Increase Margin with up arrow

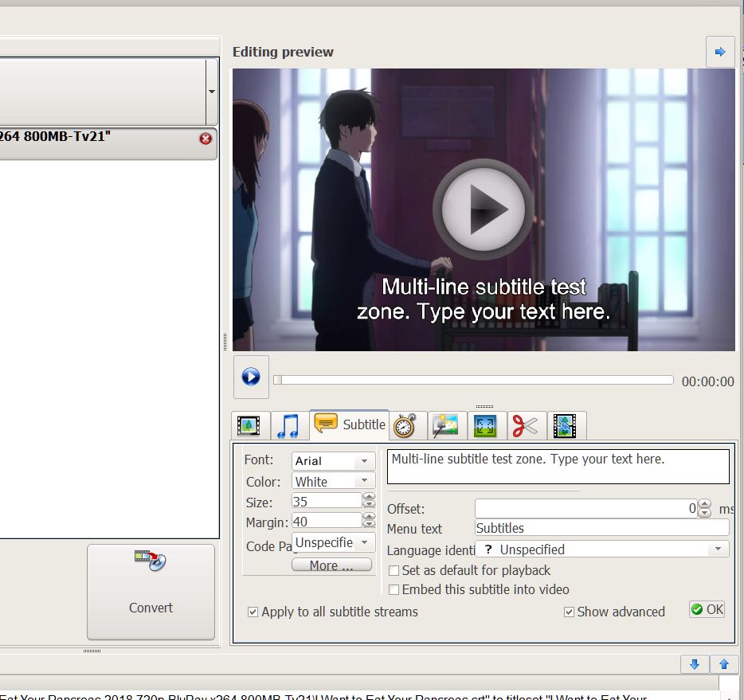coord(369,517)
